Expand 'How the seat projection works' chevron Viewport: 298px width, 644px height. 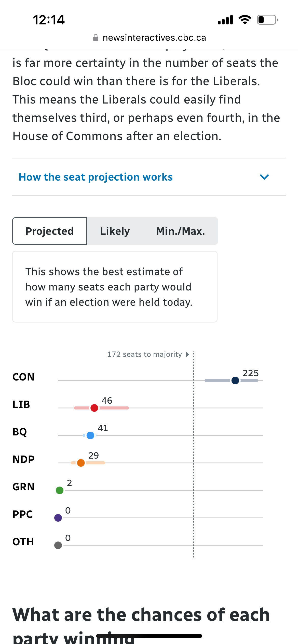[264, 177]
